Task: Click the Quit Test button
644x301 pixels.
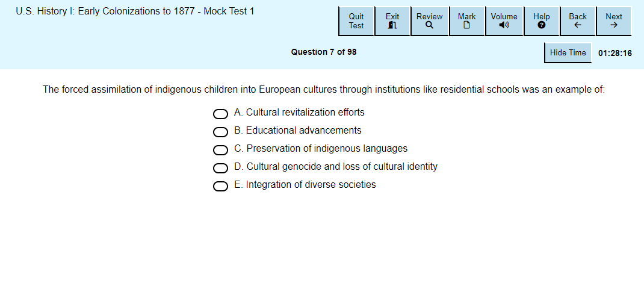Action: point(356,21)
